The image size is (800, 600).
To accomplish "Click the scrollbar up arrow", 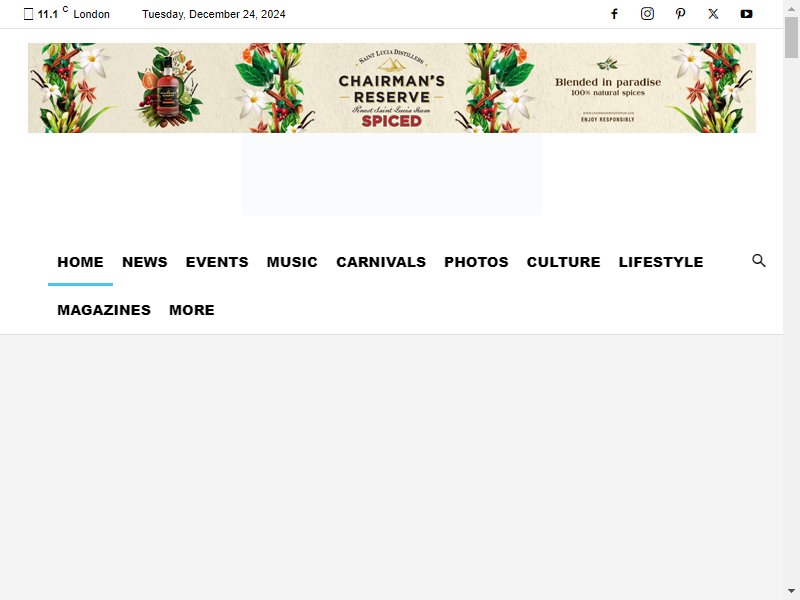I will click(791, 8).
